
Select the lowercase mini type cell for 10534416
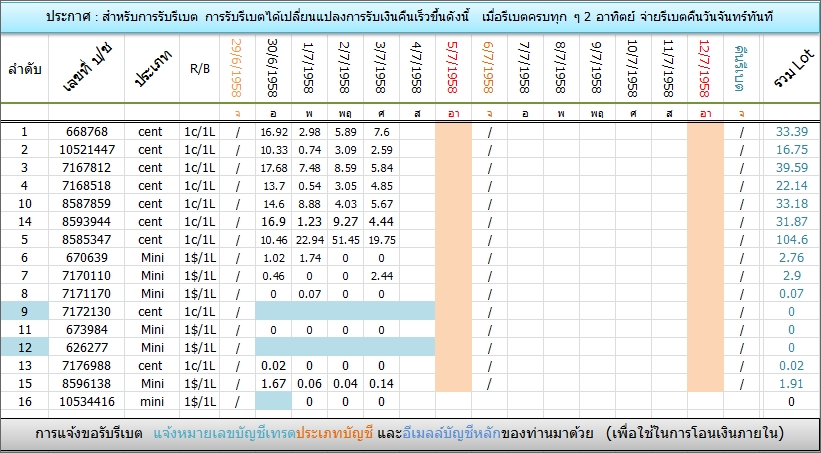152,402
